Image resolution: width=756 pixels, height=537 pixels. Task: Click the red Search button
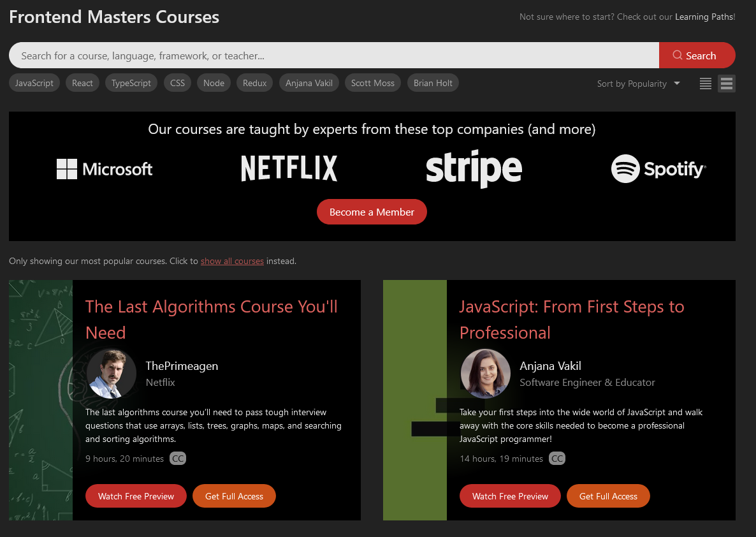click(697, 55)
